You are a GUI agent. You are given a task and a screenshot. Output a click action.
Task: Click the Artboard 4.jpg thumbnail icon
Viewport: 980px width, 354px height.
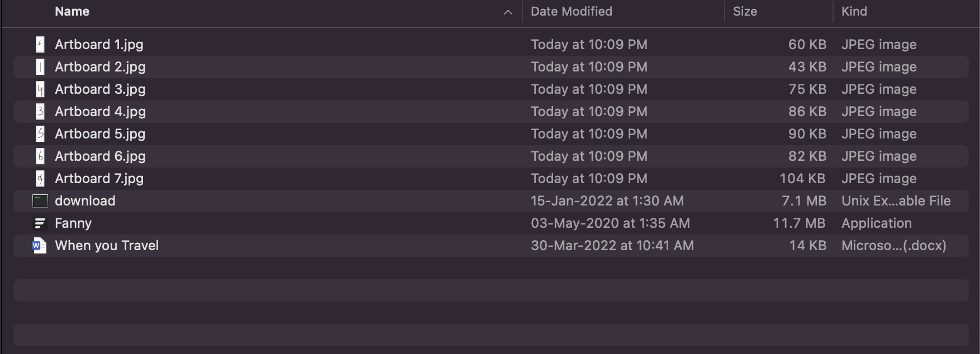click(x=40, y=111)
